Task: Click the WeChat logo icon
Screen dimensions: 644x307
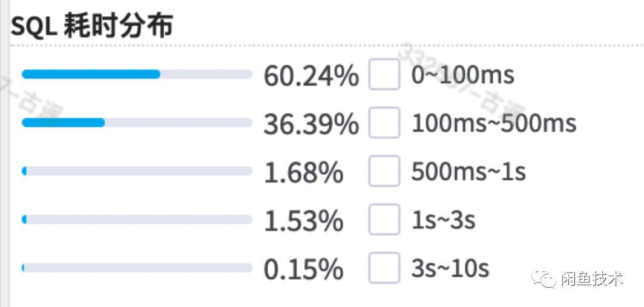Action: [543, 278]
